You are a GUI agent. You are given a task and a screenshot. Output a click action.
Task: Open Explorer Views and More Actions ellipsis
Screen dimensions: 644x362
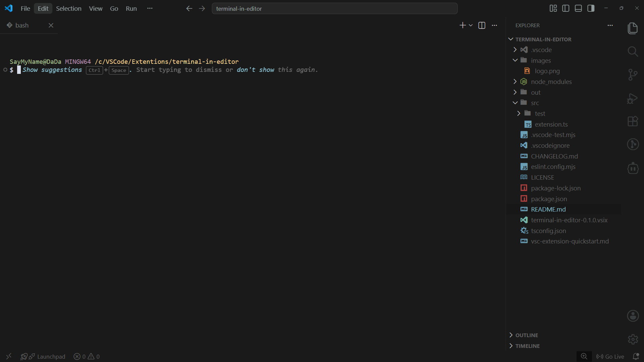click(610, 25)
